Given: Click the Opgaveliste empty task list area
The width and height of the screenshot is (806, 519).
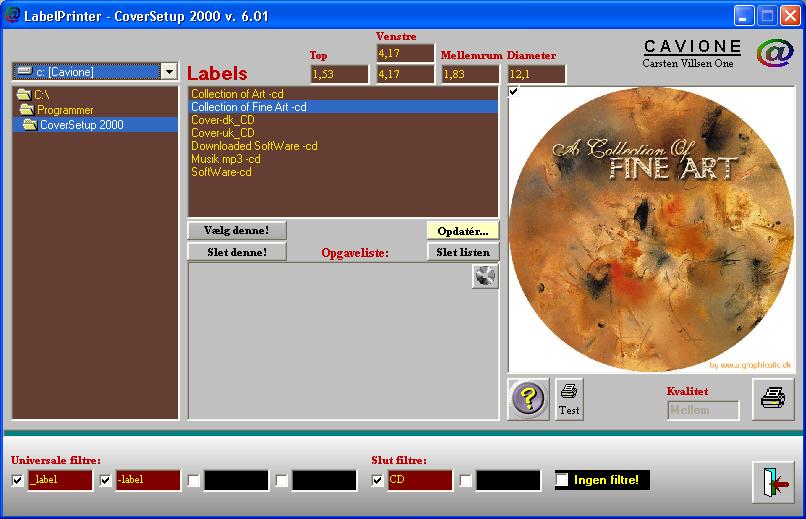Looking at the screenshot, I should tap(343, 342).
